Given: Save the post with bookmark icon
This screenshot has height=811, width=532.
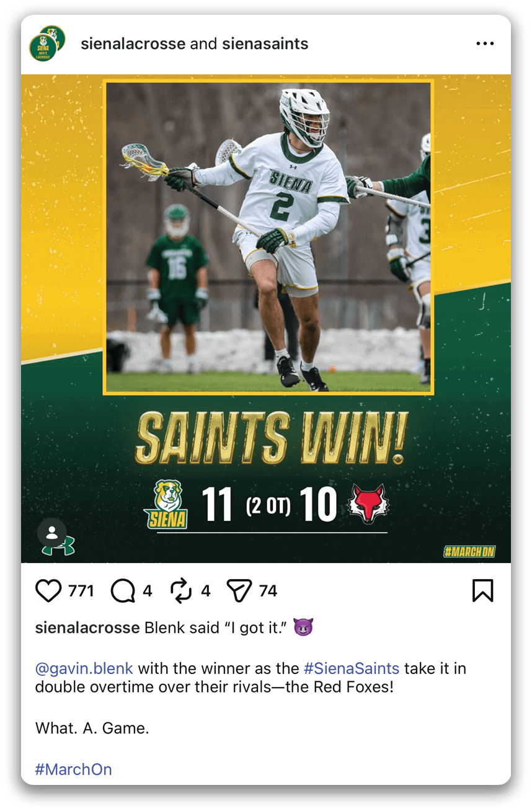Looking at the screenshot, I should click(483, 591).
